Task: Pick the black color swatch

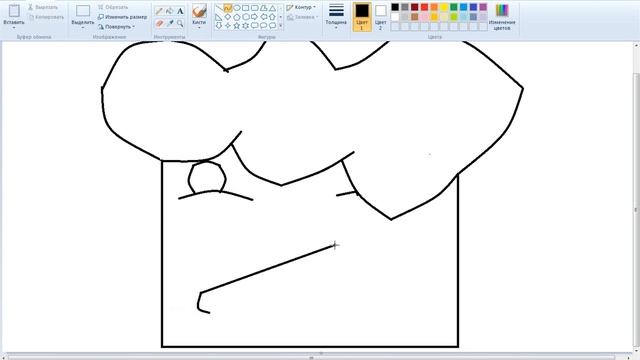Action: tap(395, 7)
